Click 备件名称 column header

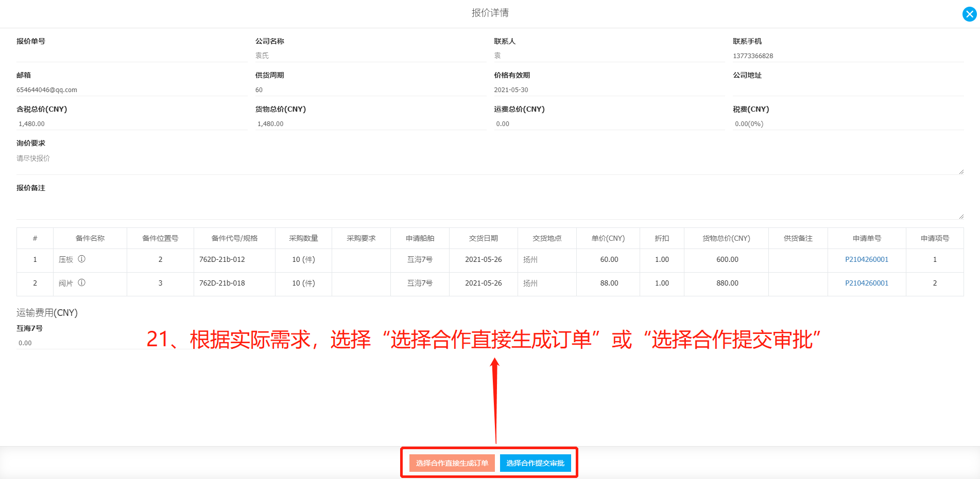click(90, 238)
